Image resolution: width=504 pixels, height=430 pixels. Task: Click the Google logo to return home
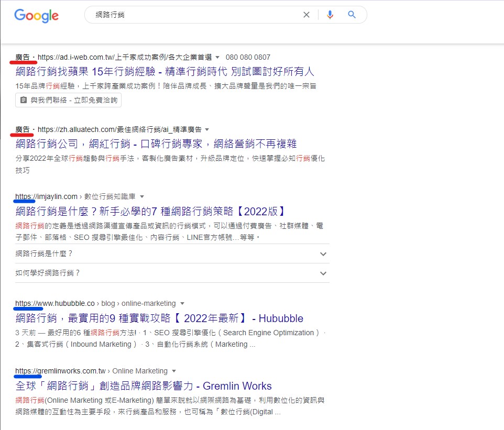[36, 16]
